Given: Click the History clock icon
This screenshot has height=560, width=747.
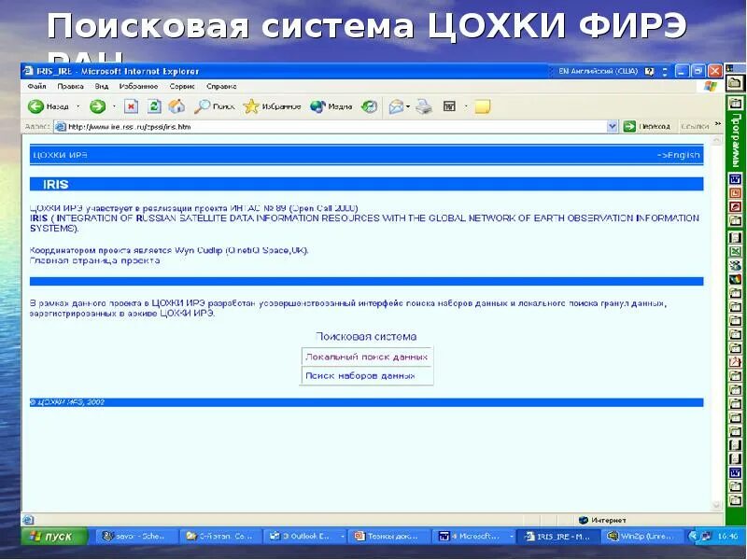Looking at the screenshot, I should [x=369, y=106].
